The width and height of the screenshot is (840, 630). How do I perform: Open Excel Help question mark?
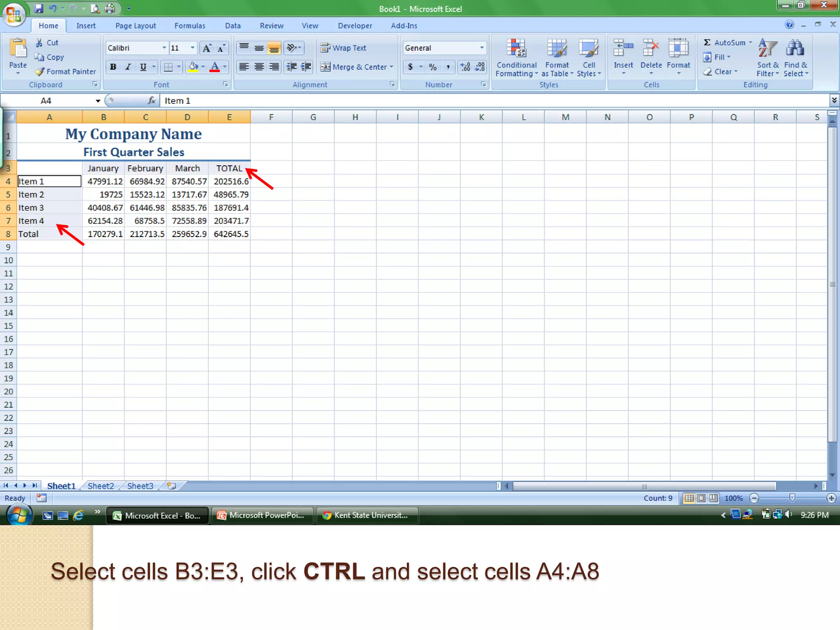(x=789, y=25)
